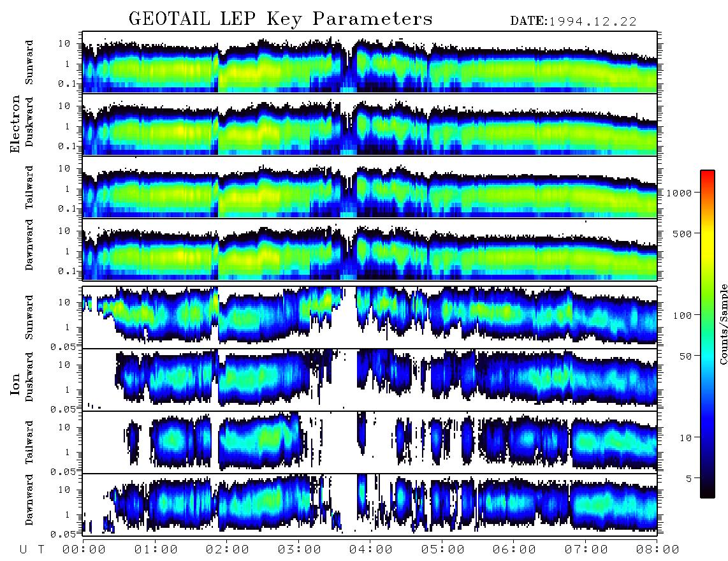
Task: Click the 03:00 time axis label
Action: (300, 550)
